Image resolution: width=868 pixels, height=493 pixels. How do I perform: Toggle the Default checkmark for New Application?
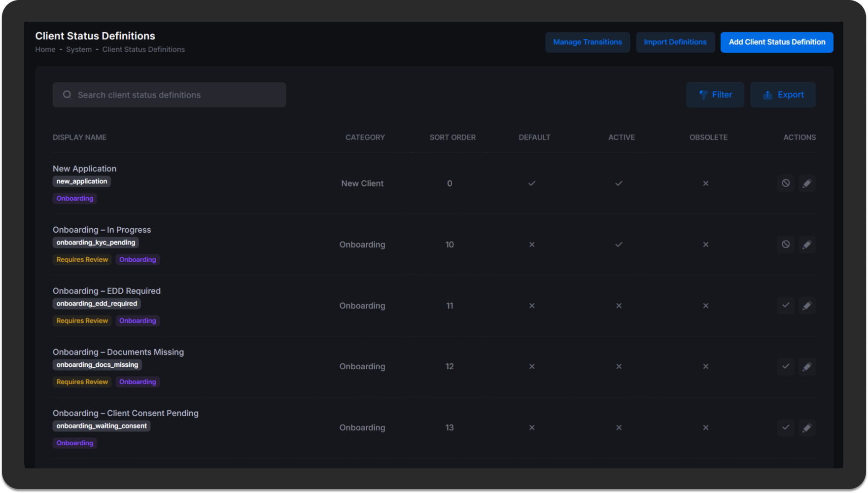pyautogui.click(x=532, y=183)
